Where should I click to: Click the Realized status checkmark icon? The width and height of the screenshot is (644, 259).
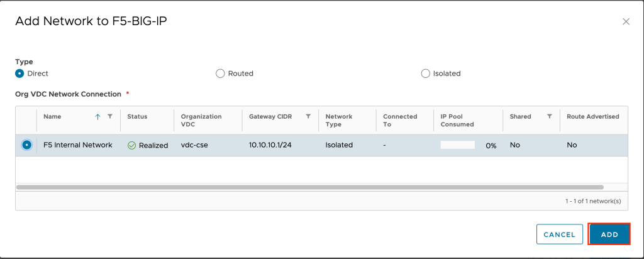(131, 145)
